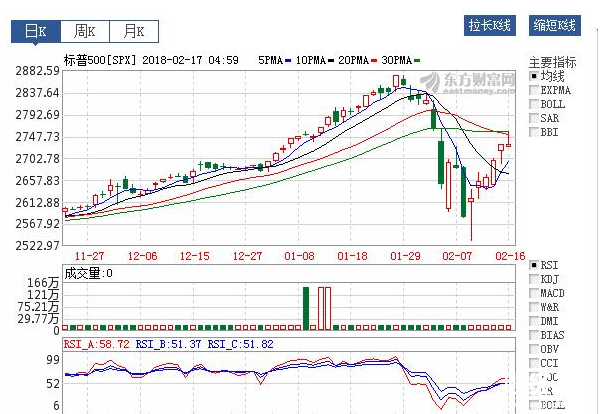This screenshot has width=600, height=414.
Task: Click the 2612.88 price axis label
Action: [38, 202]
